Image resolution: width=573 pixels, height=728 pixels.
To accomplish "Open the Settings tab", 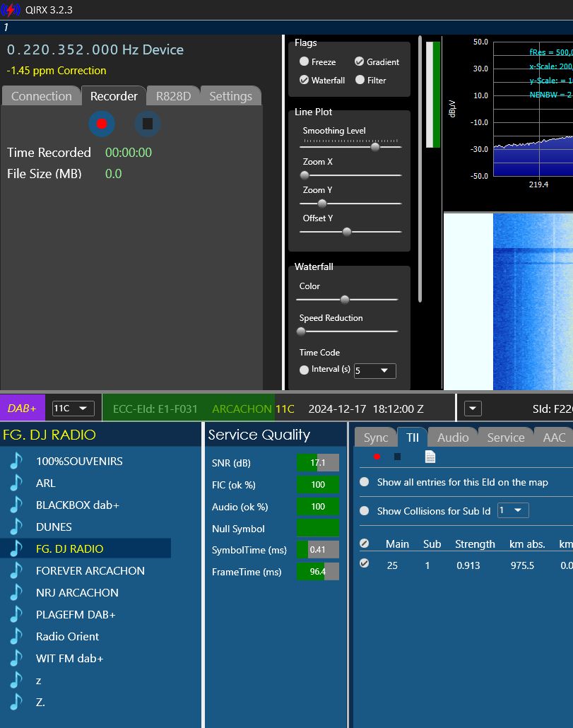I will coord(230,96).
